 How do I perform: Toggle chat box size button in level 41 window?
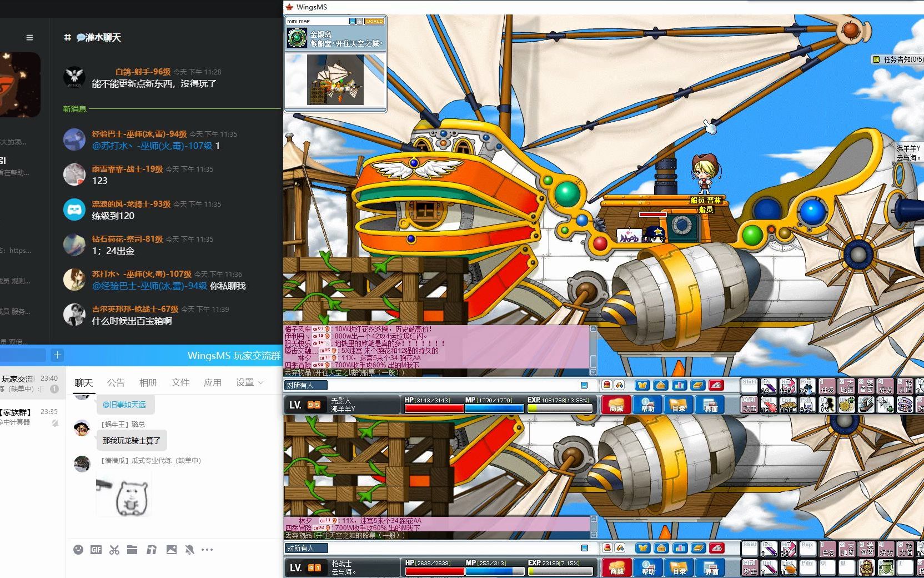584,548
